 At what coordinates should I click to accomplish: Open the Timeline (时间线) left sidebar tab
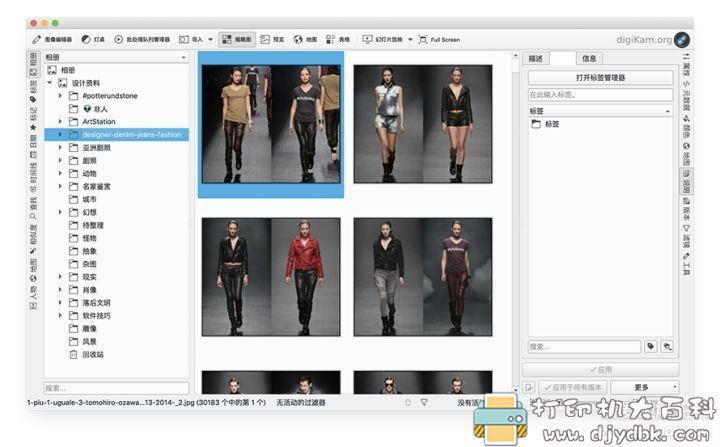pyautogui.click(x=34, y=177)
